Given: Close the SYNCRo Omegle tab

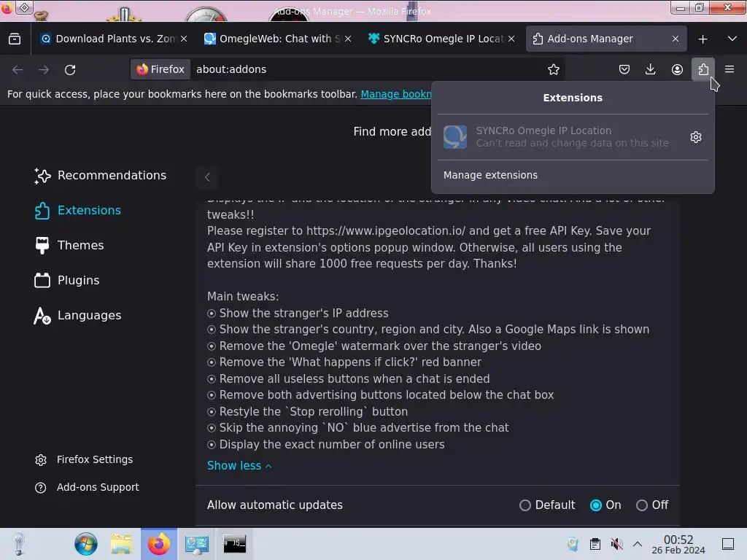Looking at the screenshot, I should point(511,39).
